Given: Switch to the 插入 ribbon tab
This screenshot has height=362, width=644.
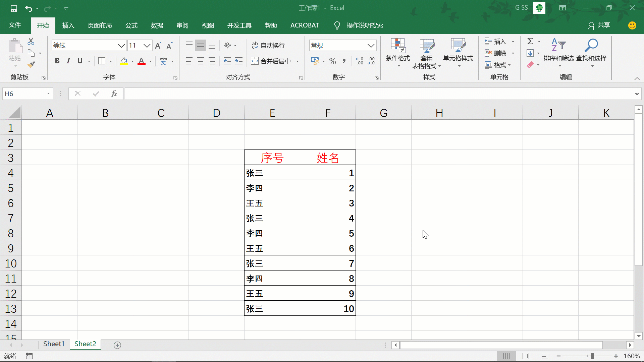Looking at the screenshot, I should tap(68, 25).
